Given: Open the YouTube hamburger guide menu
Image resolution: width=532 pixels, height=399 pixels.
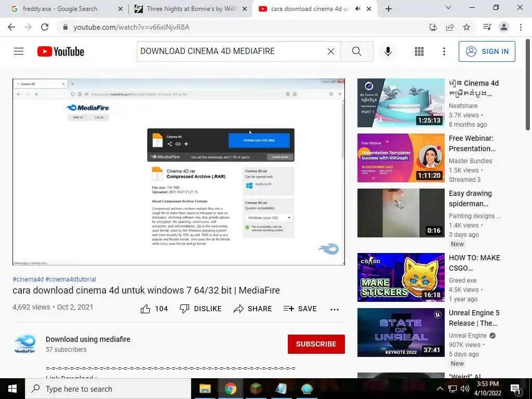Looking at the screenshot, I should coord(19,51).
